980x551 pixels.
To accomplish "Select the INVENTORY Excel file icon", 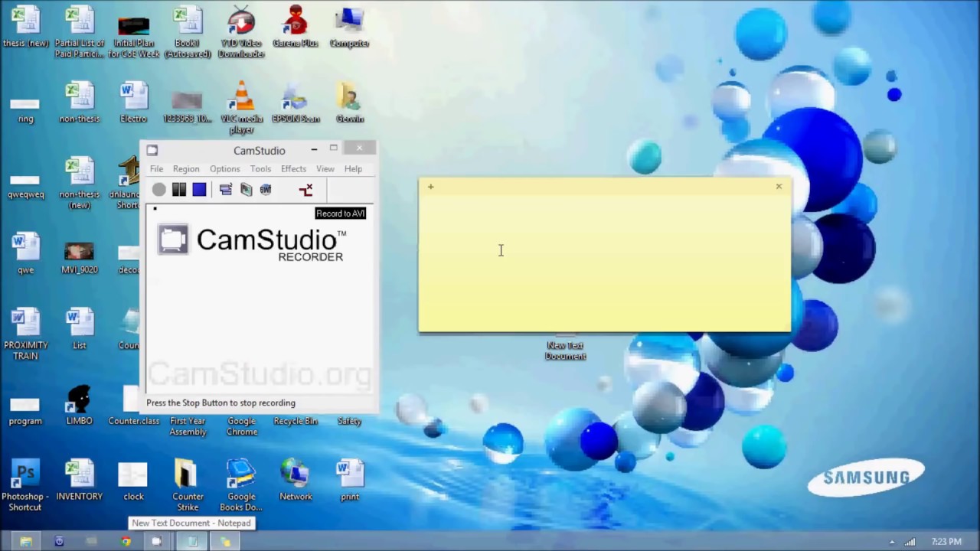I will (79, 481).
